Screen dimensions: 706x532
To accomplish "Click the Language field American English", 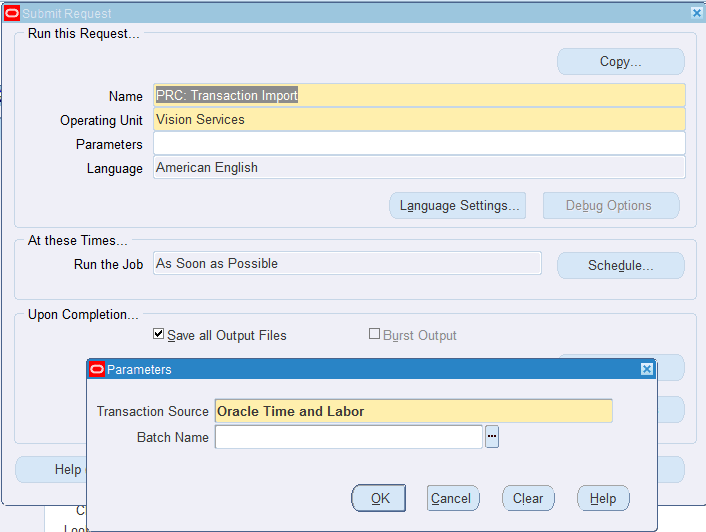I will (419, 167).
